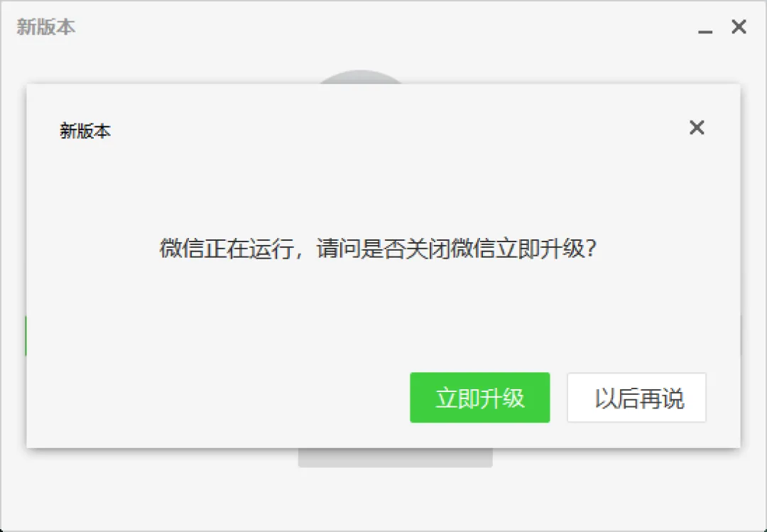
Task: Click the gray avatar circle behind dialog
Action: [361, 77]
